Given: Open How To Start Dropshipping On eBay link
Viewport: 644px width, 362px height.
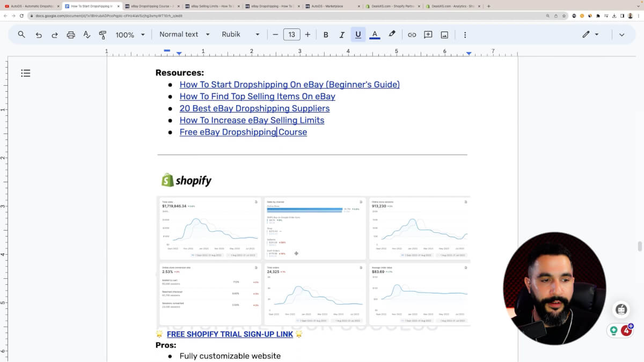Looking at the screenshot, I should 289,85.
